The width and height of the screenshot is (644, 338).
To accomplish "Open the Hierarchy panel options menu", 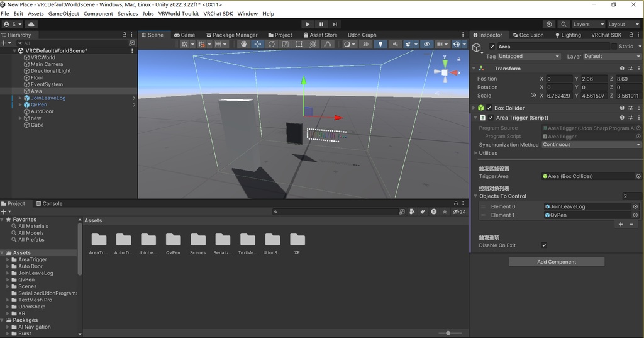I will [x=131, y=35].
